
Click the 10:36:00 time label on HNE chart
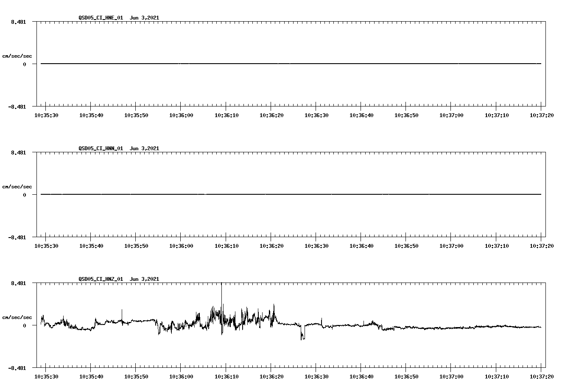click(181, 115)
